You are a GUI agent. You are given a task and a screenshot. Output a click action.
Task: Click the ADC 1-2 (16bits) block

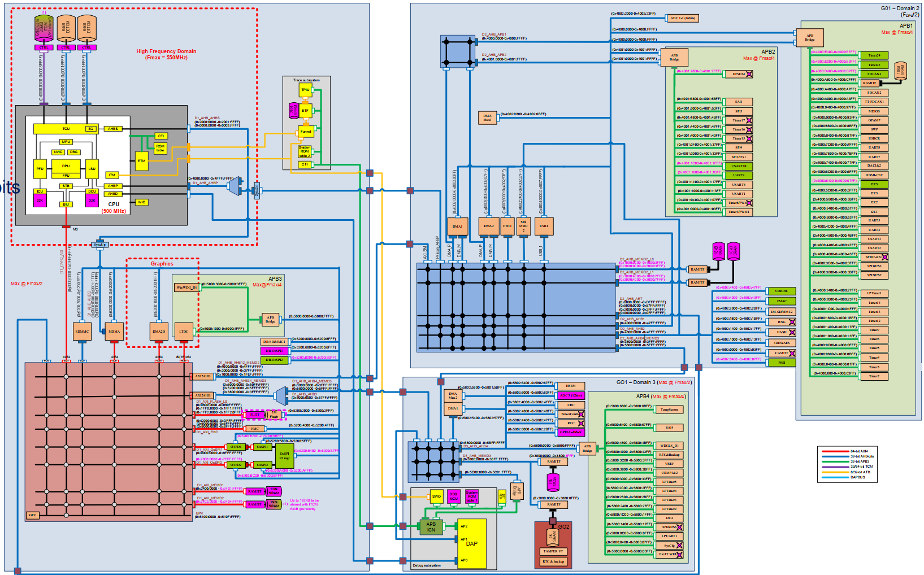coord(683,18)
